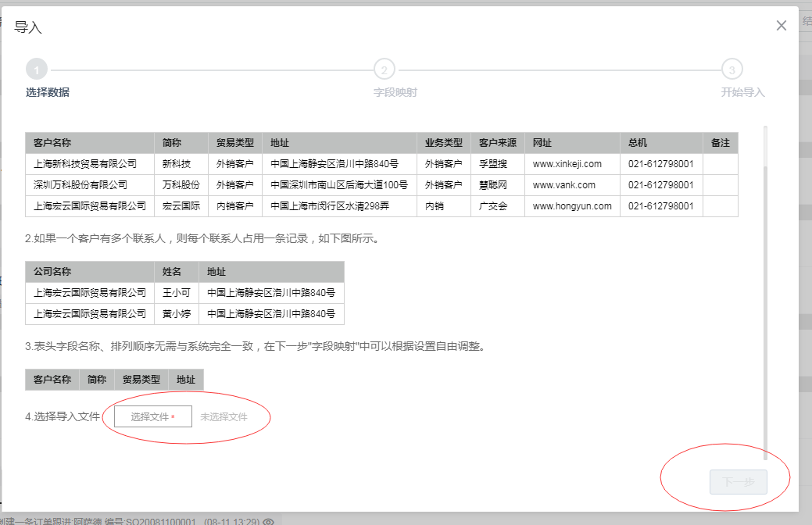Click the step 2 circle icon
This screenshot has height=525, width=812.
click(384, 70)
